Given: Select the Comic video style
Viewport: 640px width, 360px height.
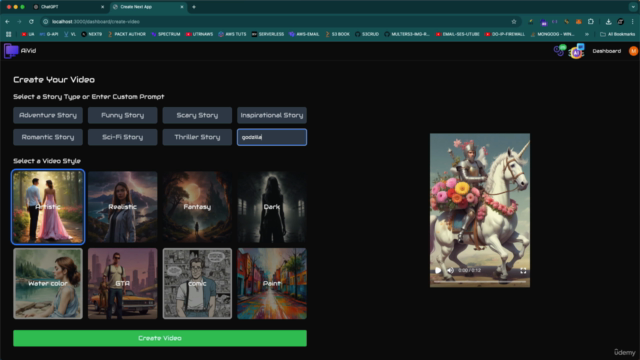Looking at the screenshot, I should [x=197, y=283].
